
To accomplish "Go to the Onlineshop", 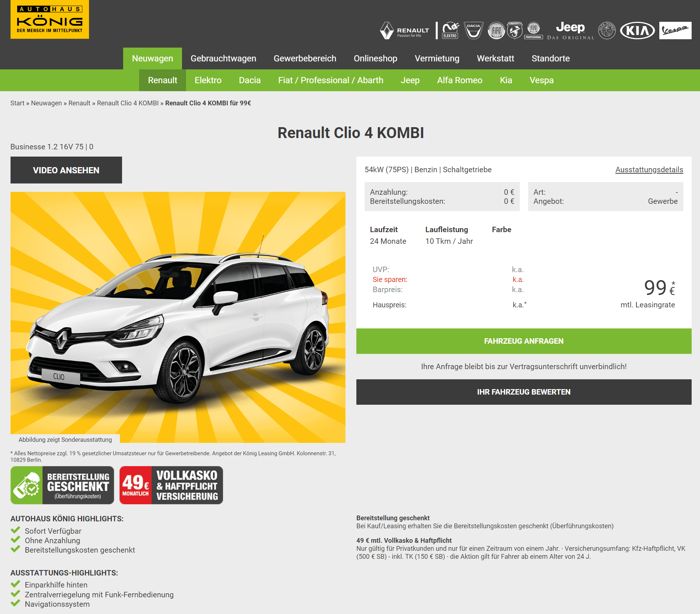I will point(376,58).
